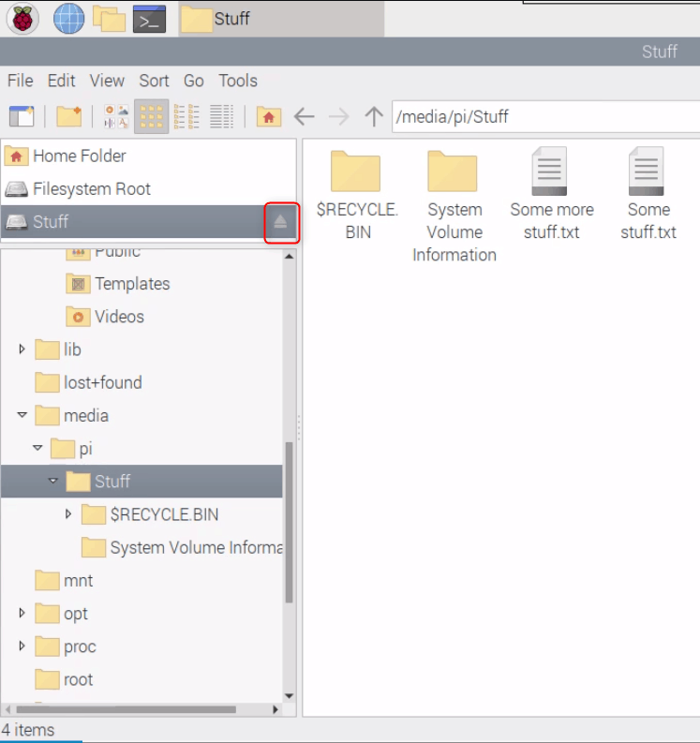The width and height of the screenshot is (700, 743).
Task: Open the Sort menu
Action: 154,81
